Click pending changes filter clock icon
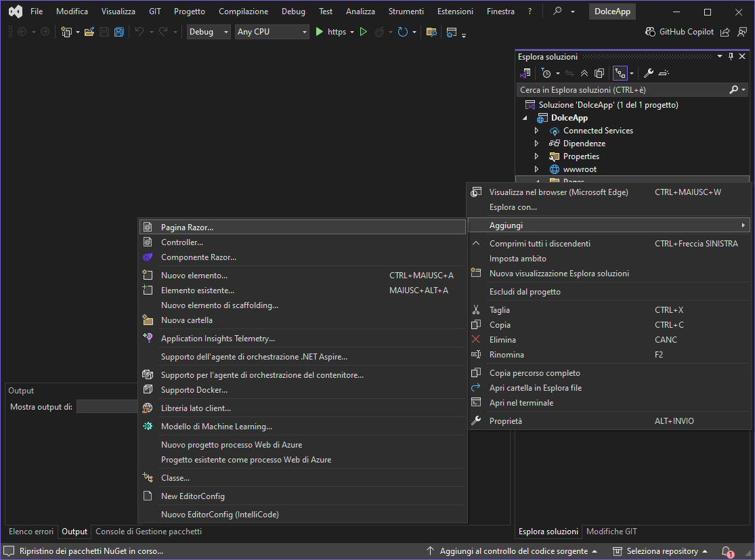Image resolution: width=755 pixels, height=560 pixels. (x=546, y=73)
